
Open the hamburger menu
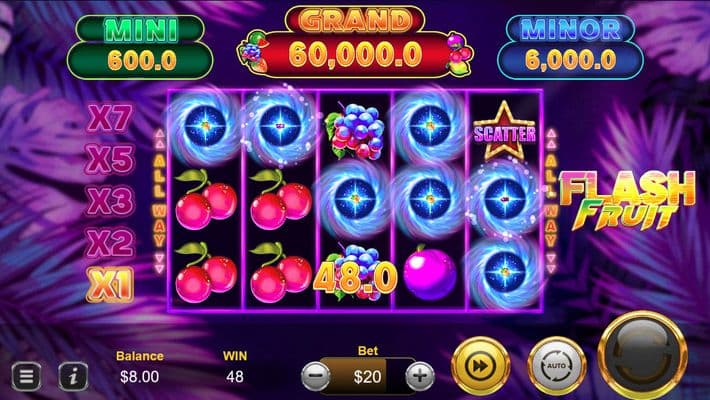(x=26, y=376)
